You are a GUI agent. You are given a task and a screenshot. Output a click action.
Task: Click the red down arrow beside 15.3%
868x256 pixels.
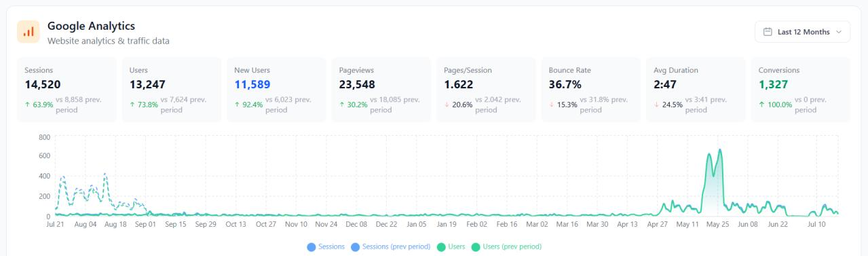pos(552,105)
